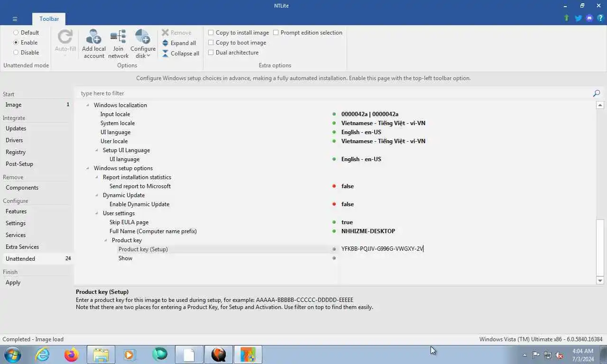The image size is (607, 364).
Task: Collapse Windows localization node
Action: (x=88, y=105)
